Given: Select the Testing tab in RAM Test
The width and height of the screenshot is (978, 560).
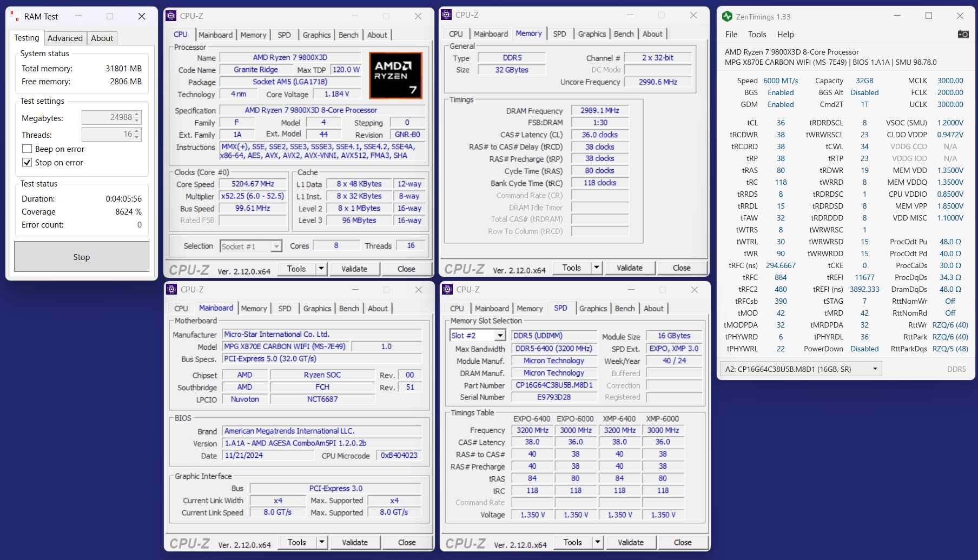Looking at the screenshot, I should [27, 37].
